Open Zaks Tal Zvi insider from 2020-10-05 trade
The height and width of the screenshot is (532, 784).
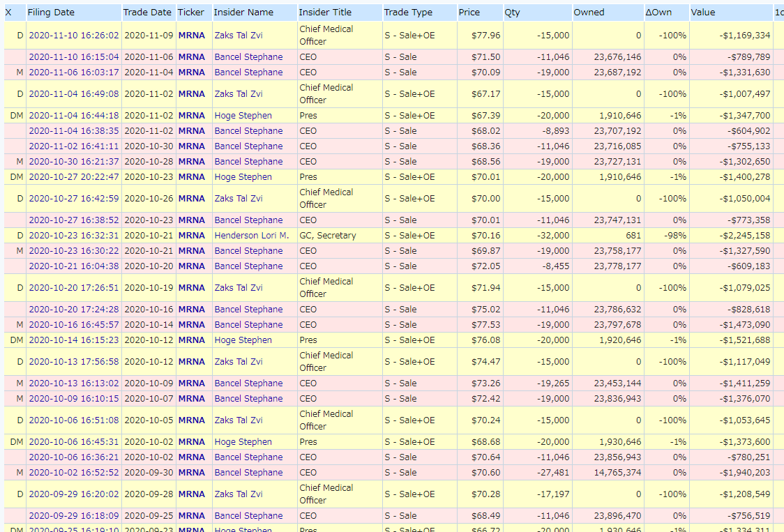[x=239, y=420]
